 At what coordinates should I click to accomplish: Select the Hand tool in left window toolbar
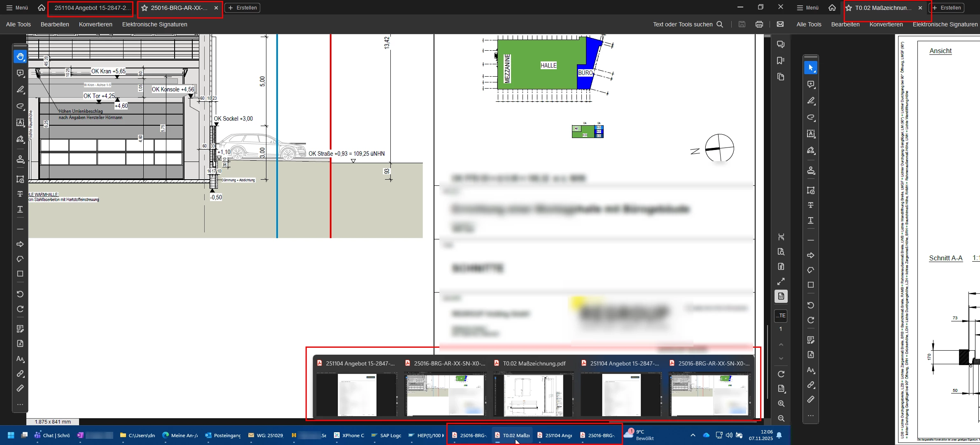20,56
